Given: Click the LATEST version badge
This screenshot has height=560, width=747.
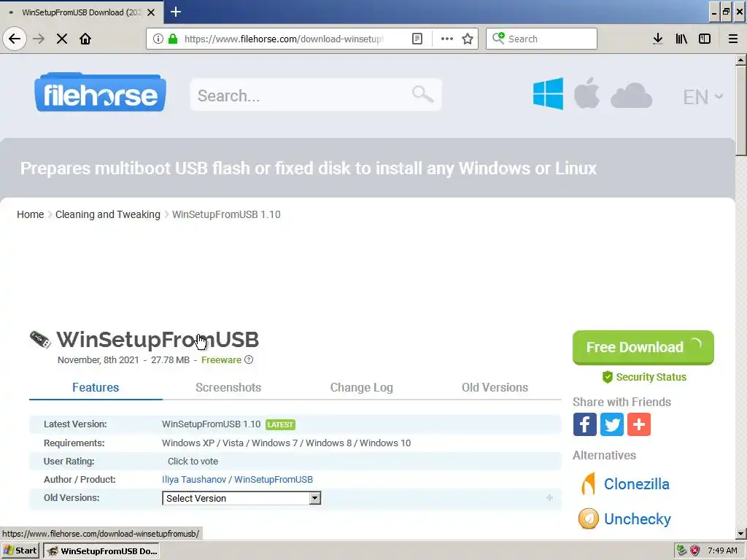Looking at the screenshot, I should 280,424.
